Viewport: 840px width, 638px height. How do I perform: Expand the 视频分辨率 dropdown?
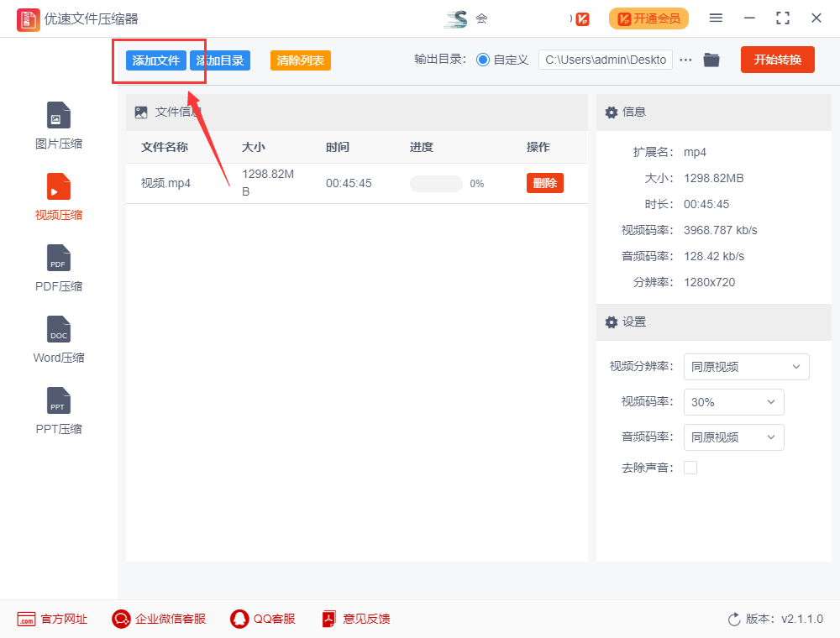(746, 367)
